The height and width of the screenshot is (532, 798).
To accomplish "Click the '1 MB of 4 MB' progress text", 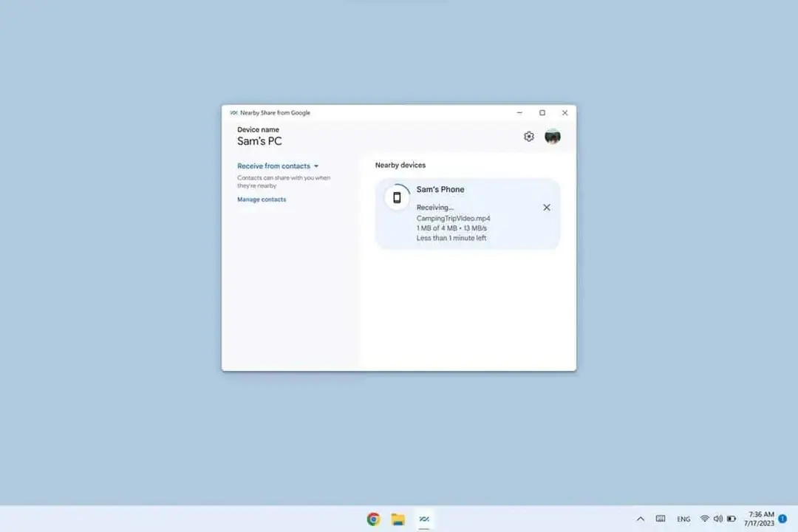I will tap(437, 228).
